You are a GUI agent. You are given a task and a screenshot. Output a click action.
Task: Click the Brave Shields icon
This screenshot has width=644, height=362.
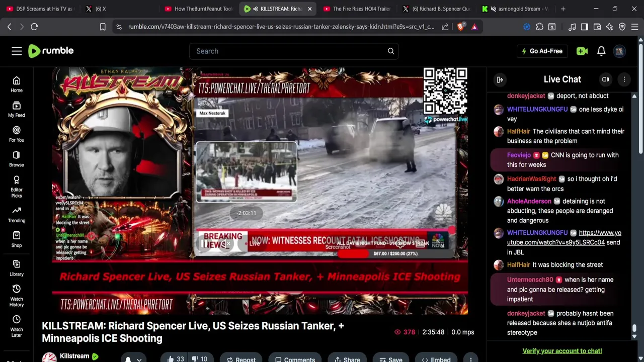460,27
